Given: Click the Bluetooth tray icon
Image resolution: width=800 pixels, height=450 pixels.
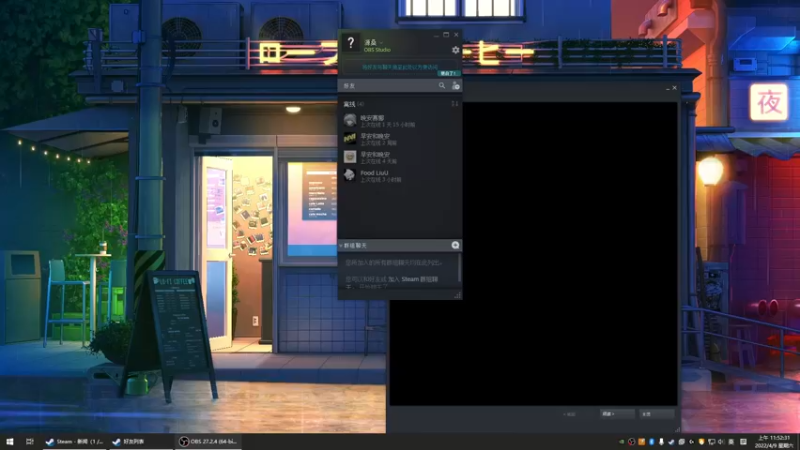Looking at the screenshot, I should 652,442.
